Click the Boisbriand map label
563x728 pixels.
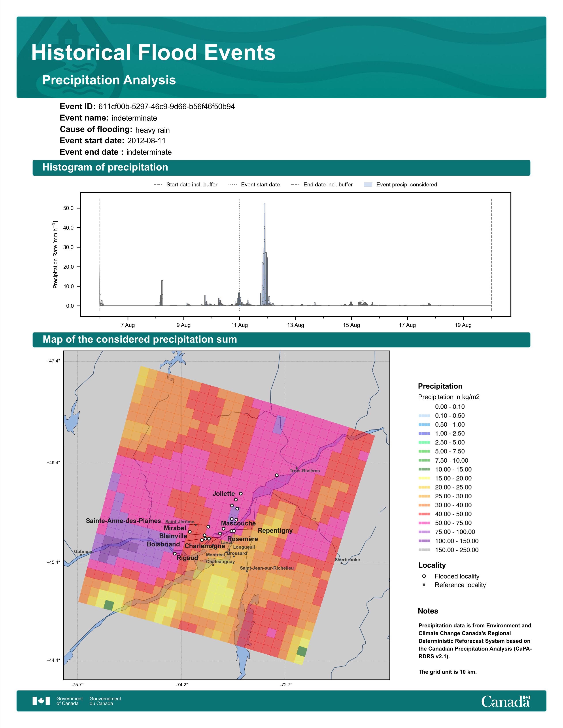(163, 544)
